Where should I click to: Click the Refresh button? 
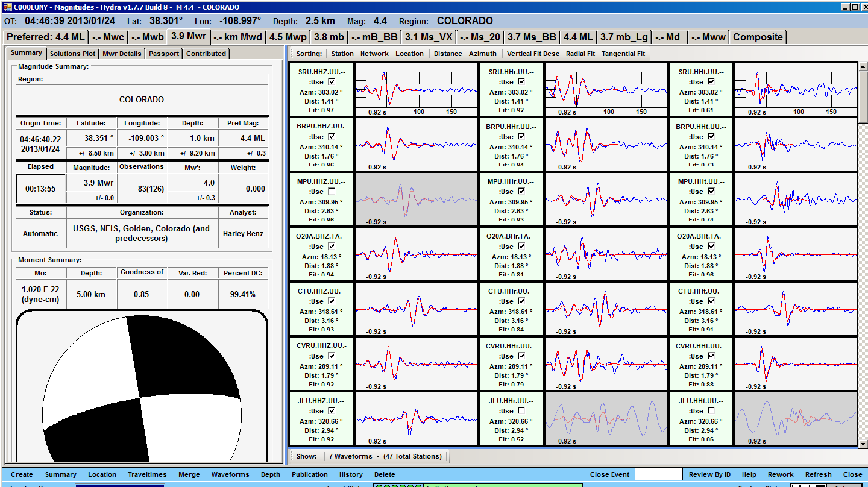click(818, 474)
